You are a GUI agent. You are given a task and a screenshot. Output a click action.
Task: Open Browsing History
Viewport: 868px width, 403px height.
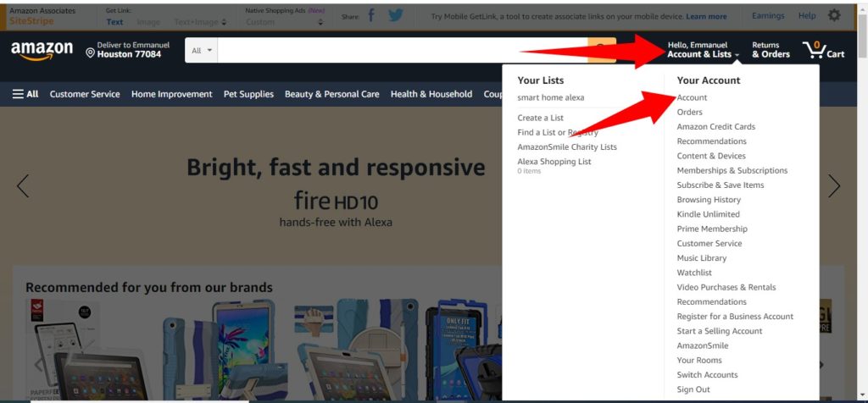[x=709, y=200]
